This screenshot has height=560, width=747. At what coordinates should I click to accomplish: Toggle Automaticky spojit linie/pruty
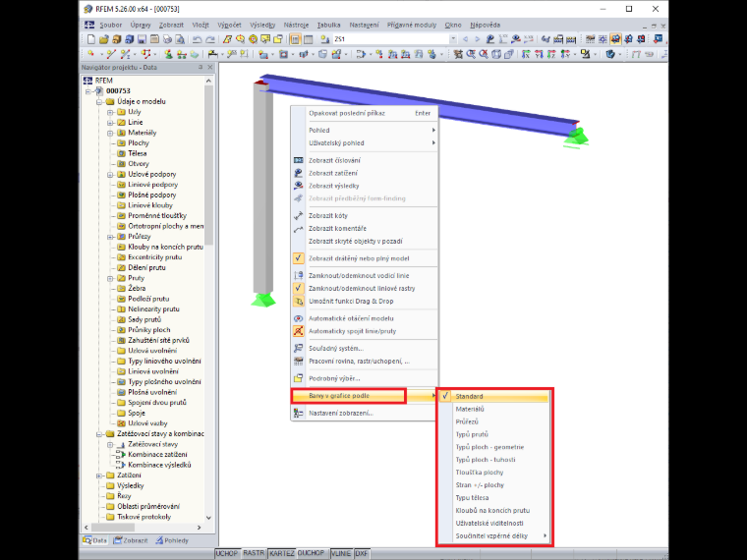tap(298, 331)
